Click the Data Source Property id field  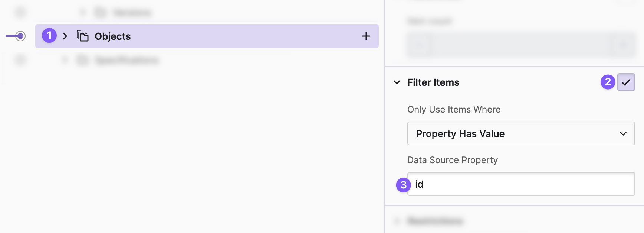(521, 184)
